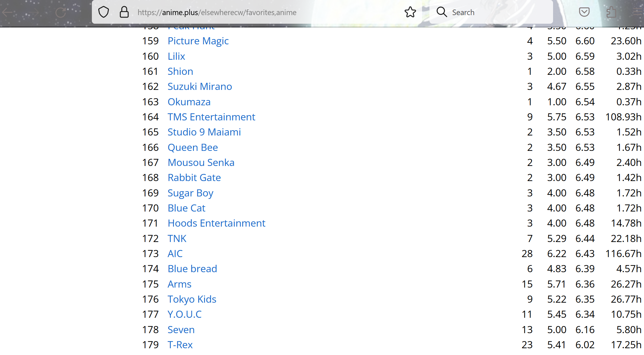644x355 pixels.
Task: Click count 28 in the AIC row
Action: pos(527,254)
